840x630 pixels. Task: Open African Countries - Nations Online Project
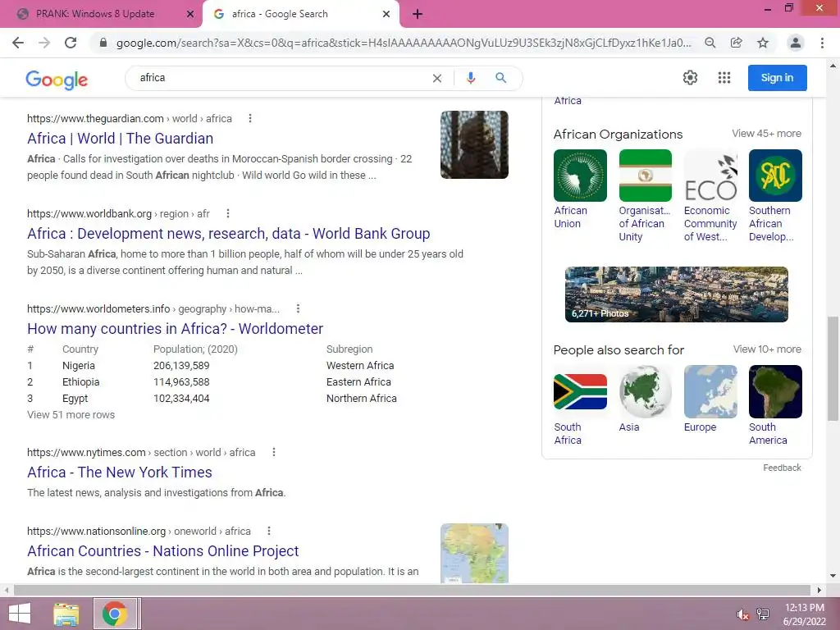[163, 550]
